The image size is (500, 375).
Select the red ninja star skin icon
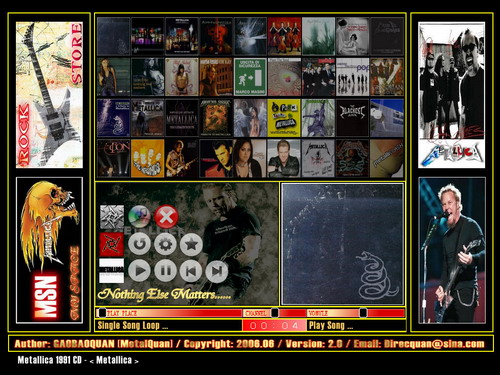coord(112,244)
